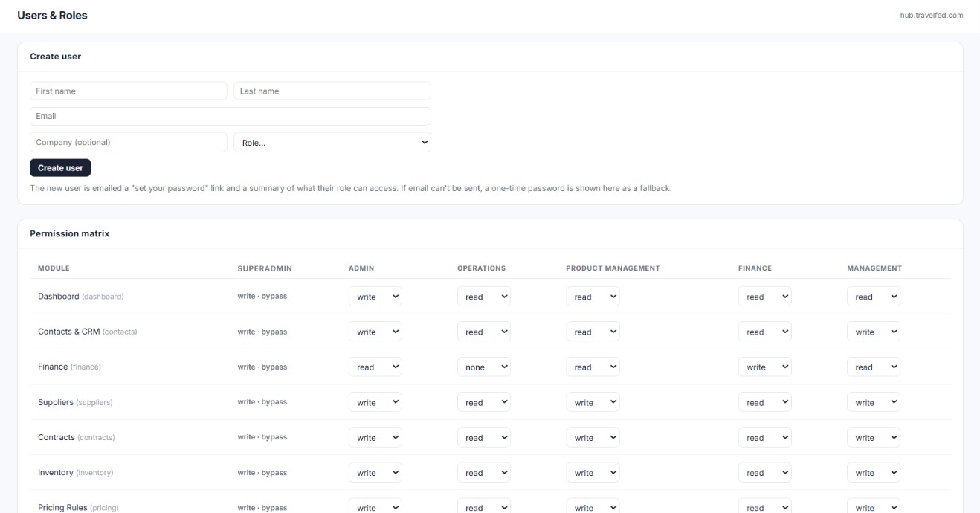Click the OPERATIONS column header

pos(481,268)
